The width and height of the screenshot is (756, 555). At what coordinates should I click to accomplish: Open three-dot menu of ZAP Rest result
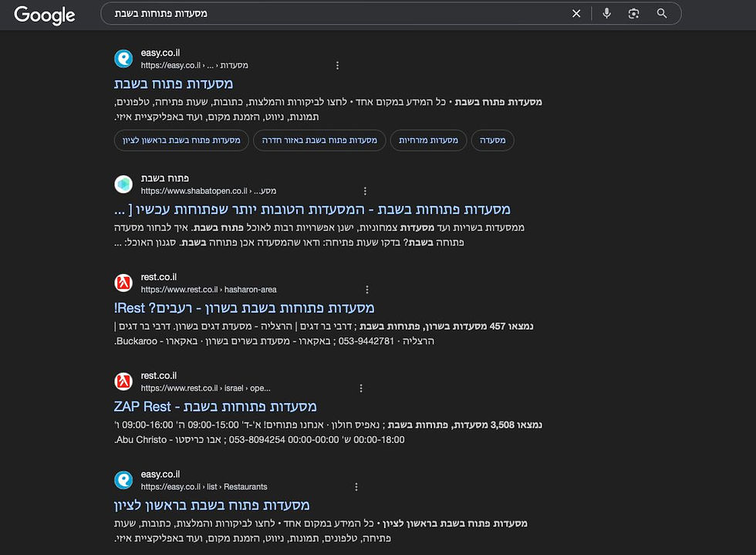coord(361,388)
